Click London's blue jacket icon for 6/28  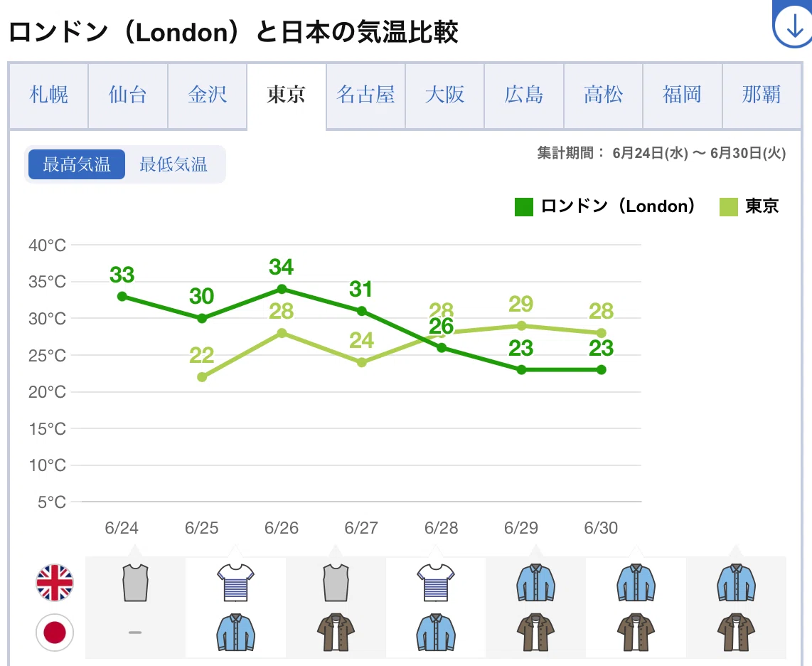click(536, 583)
